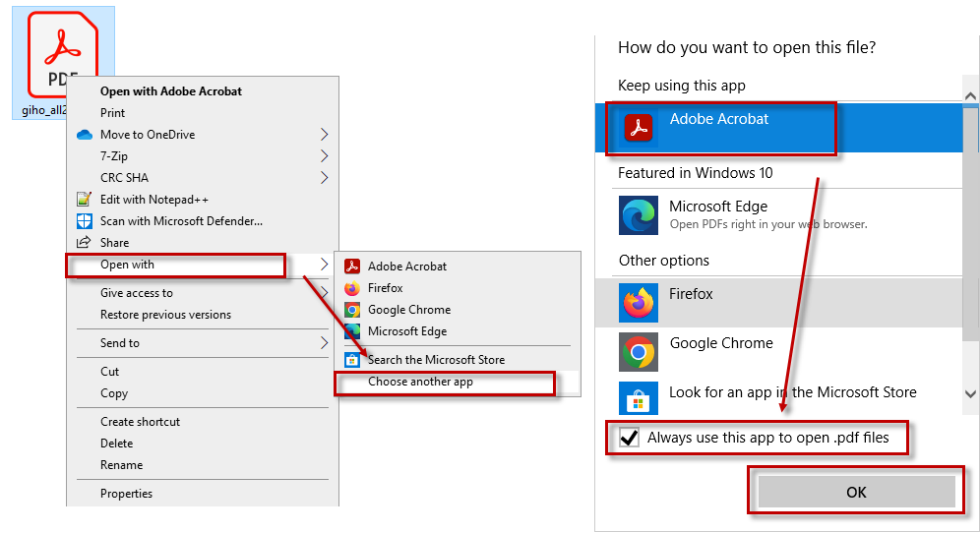This screenshot has height=533, width=980.
Task: Click Microsoft Edge icon in Open with submenu
Action: (x=352, y=331)
